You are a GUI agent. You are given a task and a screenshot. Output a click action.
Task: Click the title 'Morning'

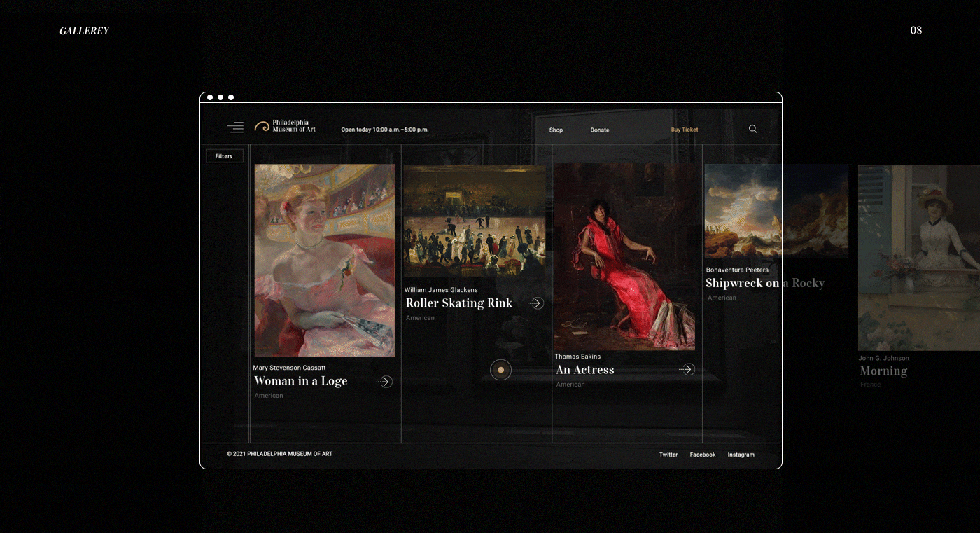pyautogui.click(x=883, y=371)
